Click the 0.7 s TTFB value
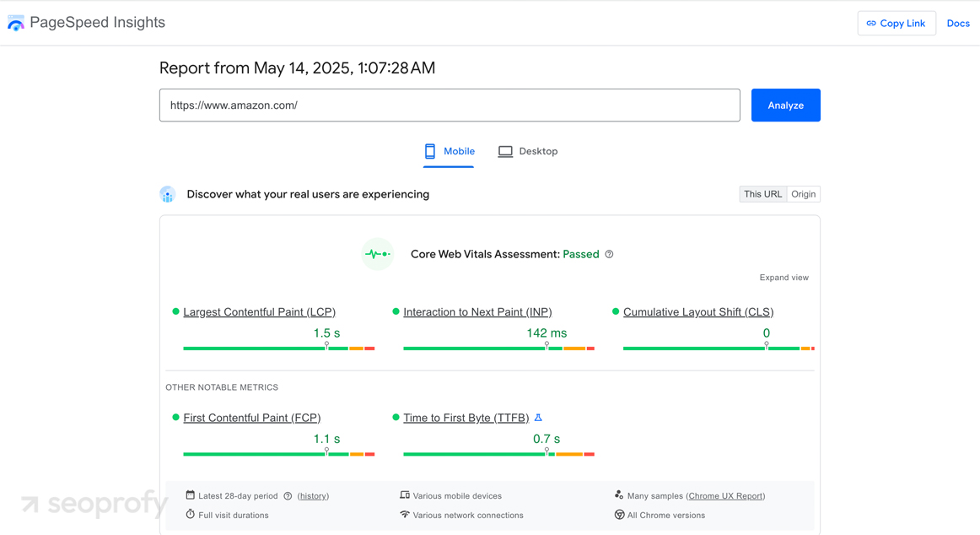Screen dimensions: 980x535 547,439
